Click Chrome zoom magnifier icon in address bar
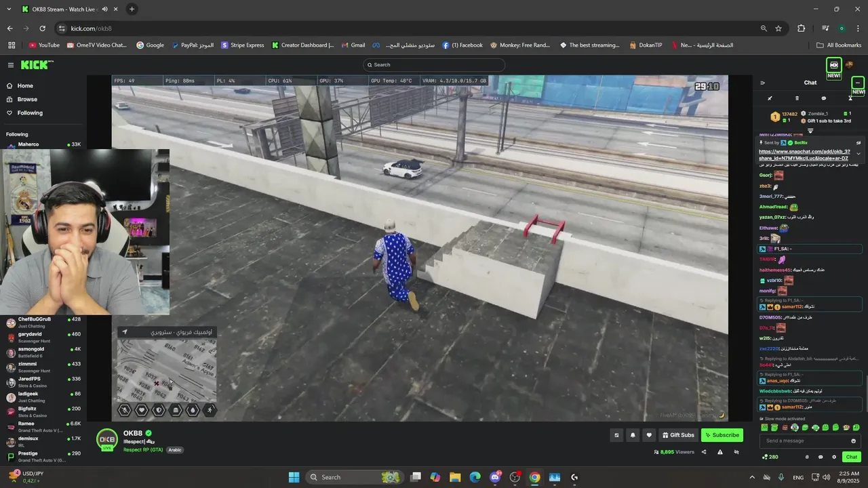 tap(764, 28)
